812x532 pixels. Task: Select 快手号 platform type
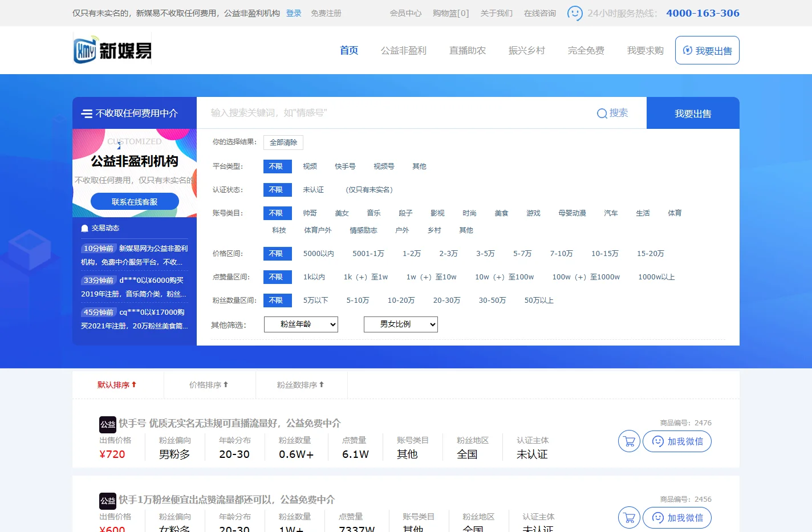click(x=345, y=166)
